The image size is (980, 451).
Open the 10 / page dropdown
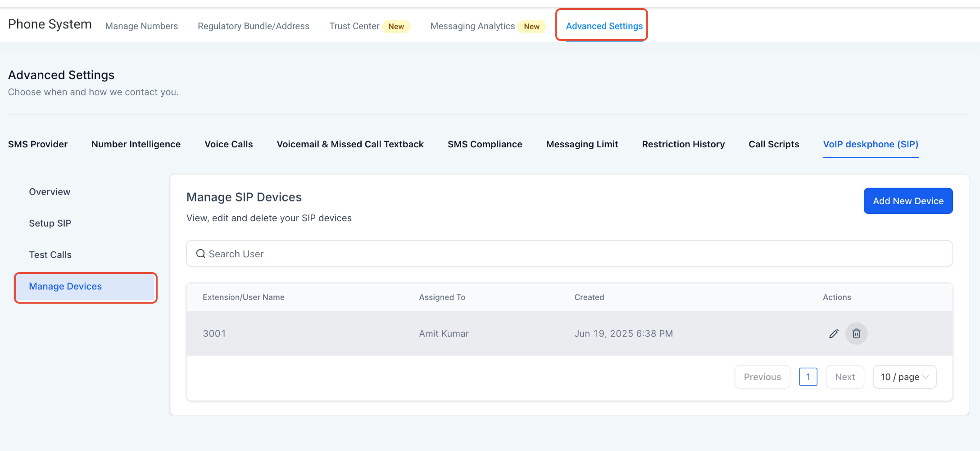tap(904, 377)
